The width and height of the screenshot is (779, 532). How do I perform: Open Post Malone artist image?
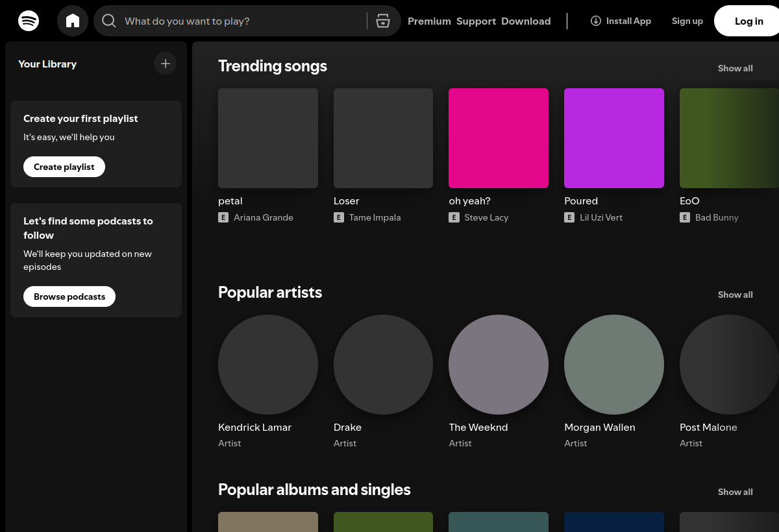click(729, 365)
